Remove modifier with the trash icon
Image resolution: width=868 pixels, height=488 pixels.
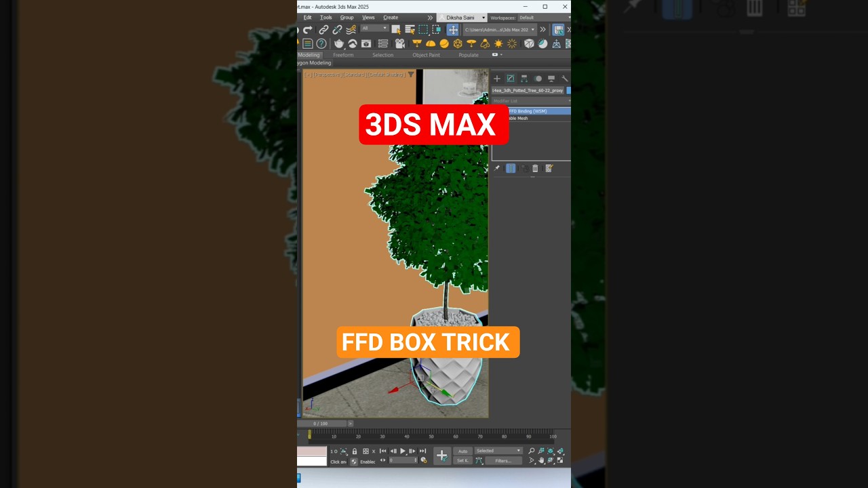535,168
